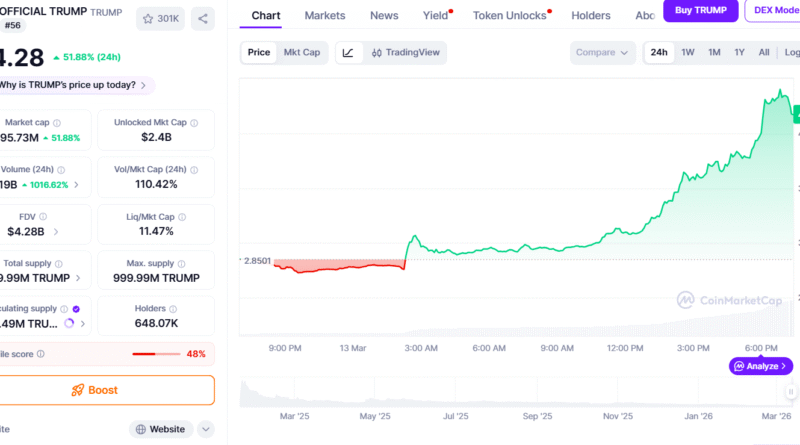
Task: Switch to the Markets tab
Action: 325,16
